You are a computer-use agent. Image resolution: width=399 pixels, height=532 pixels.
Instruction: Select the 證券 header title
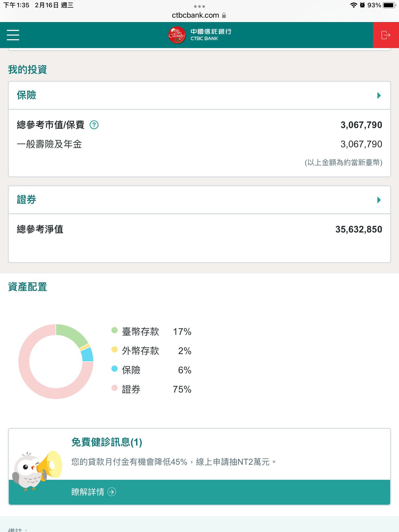pos(26,200)
